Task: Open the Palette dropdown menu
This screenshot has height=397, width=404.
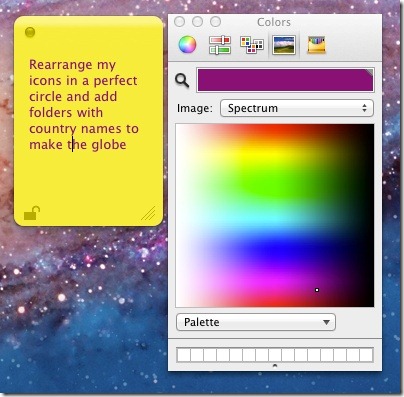Action: pyautogui.click(x=256, y=322)
